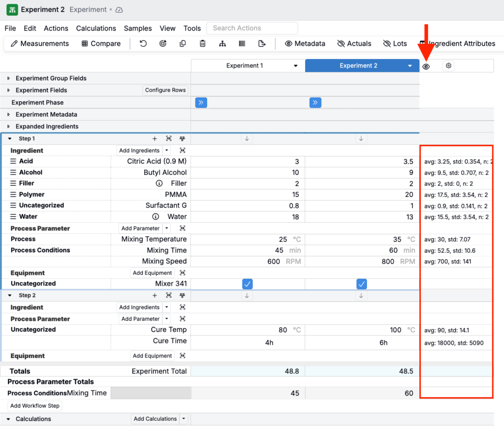The image size is (504, 433).
Task: Click the trash delete icon in toolbar
Action: 202,43
